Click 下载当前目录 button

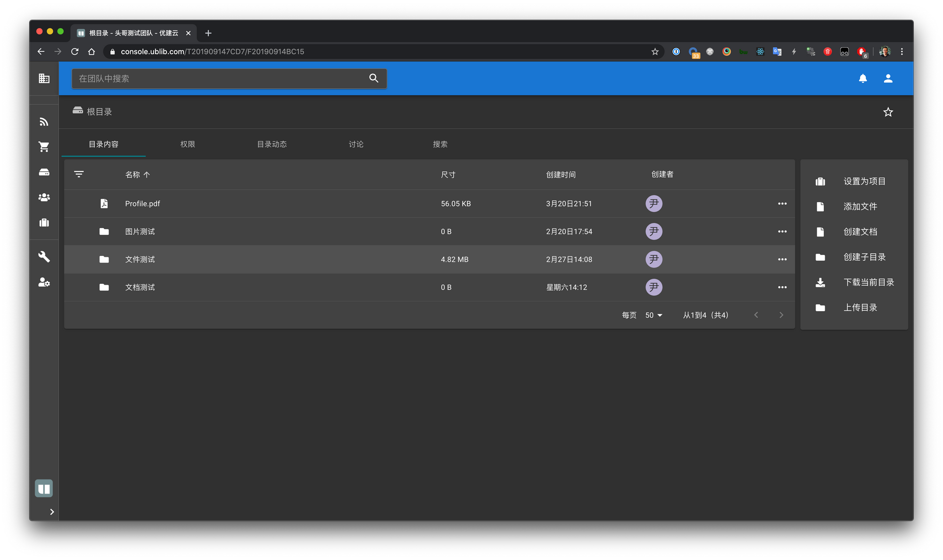point(868,282)
